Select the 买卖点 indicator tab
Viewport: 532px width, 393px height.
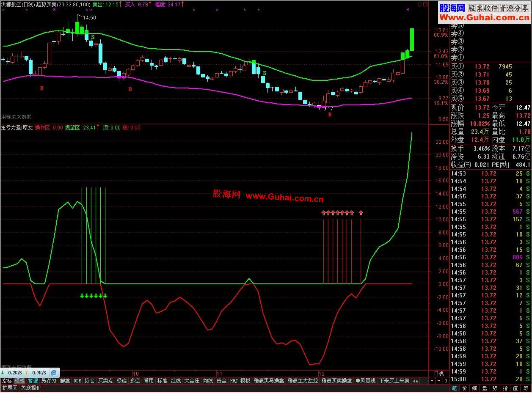pyautogui.click(x=105, y=381)
